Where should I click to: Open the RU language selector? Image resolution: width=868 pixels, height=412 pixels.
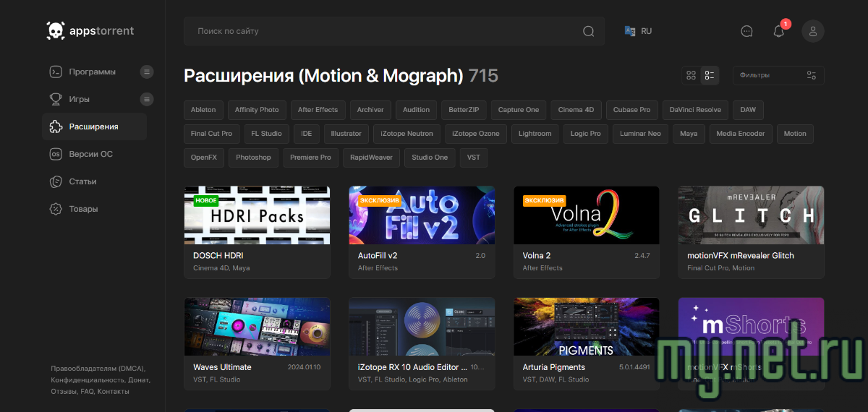click(638, 31)
